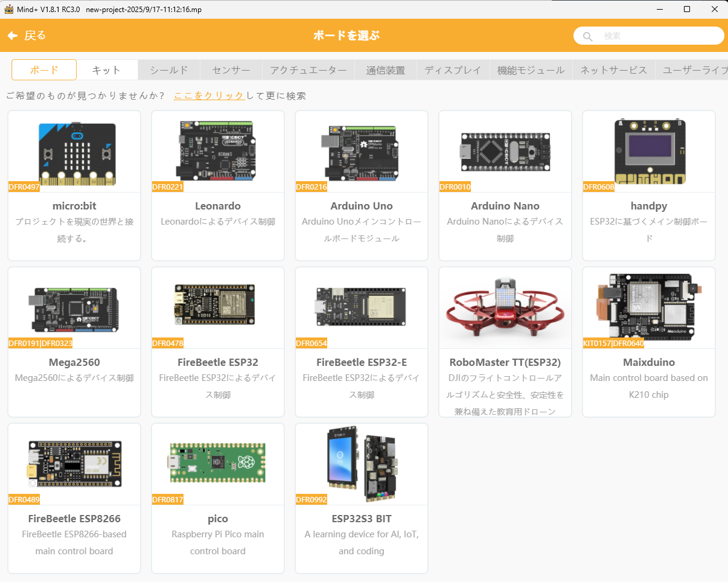Click the pico title text
Screen dimensions: 728x582
tap(218, 519)
